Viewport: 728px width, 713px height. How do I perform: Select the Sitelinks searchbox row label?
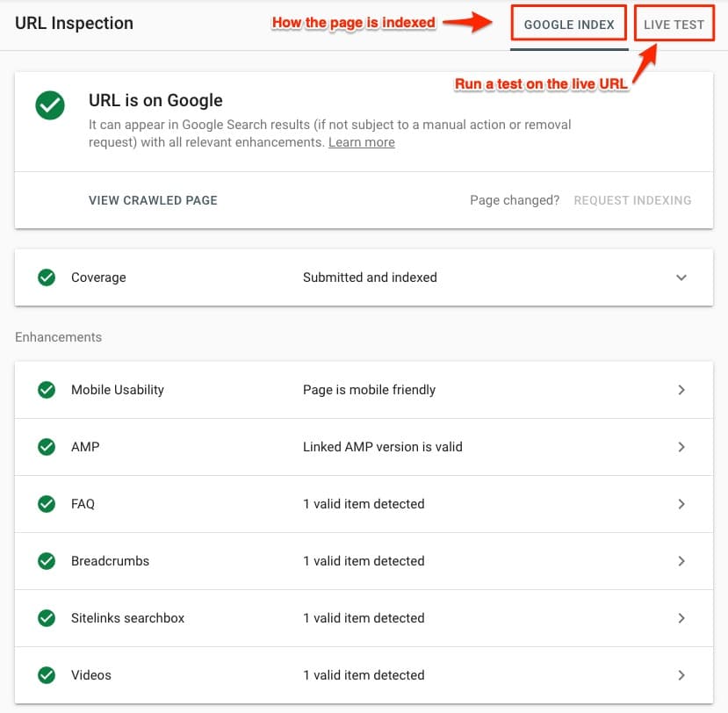coord(128,618)
